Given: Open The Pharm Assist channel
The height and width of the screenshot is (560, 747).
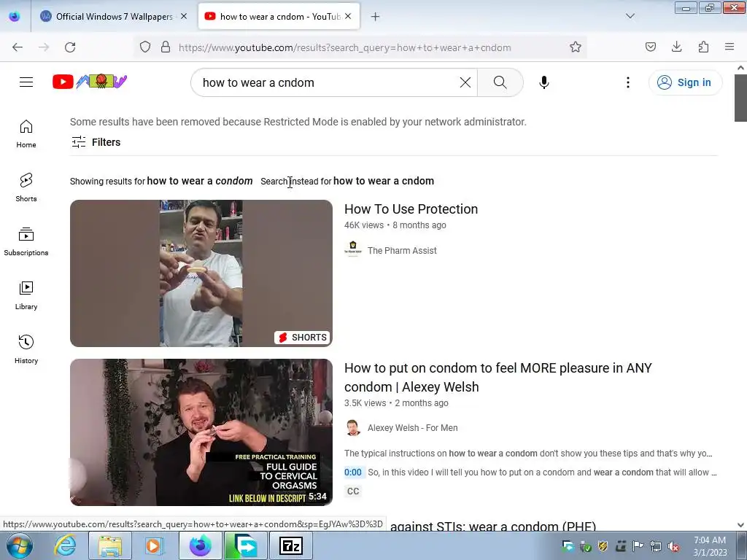Looking at the screenshot, I should pos(402,251).
